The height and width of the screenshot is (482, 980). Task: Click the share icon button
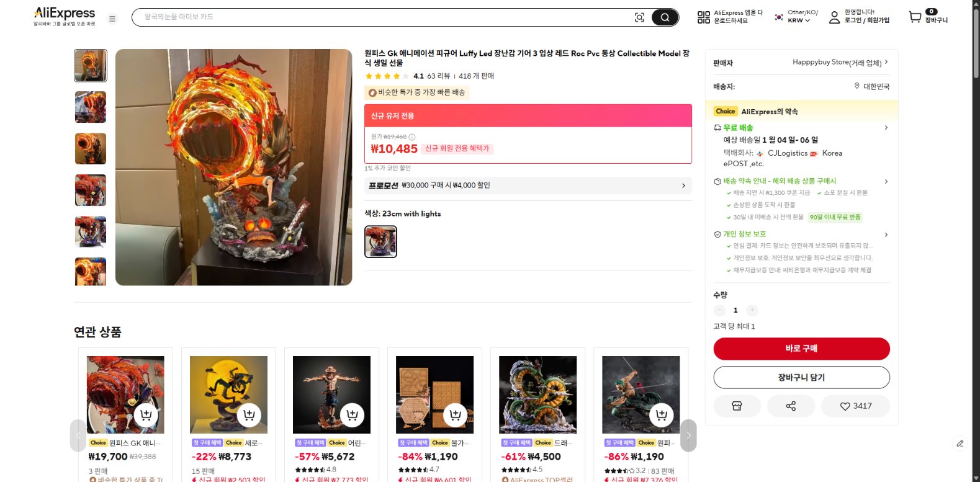pyautogui.click(x=791, y=406)
